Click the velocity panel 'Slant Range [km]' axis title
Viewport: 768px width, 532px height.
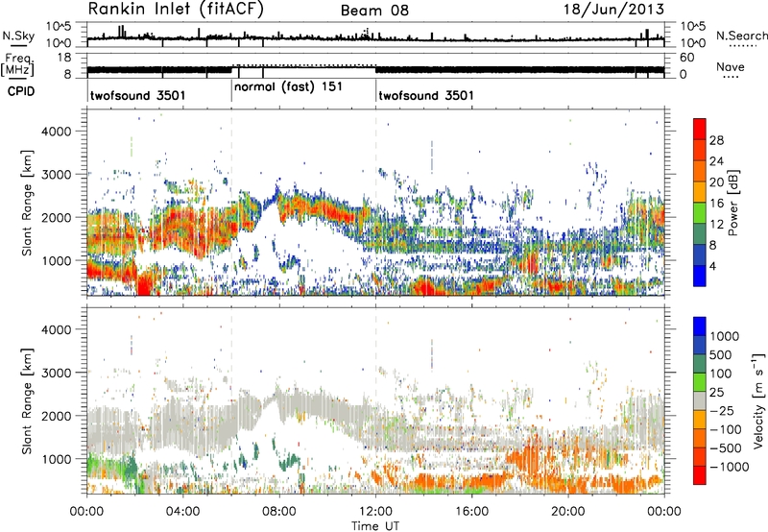pos(27,400)
